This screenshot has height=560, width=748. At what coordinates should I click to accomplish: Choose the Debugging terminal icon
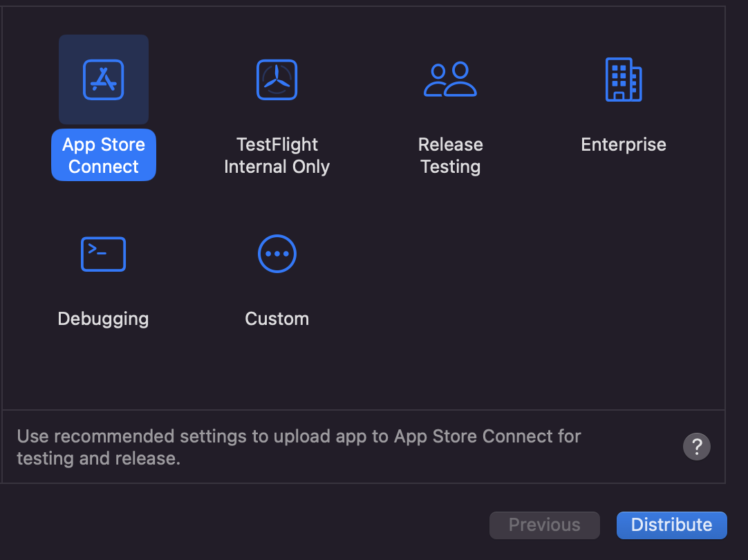(104, 254)
